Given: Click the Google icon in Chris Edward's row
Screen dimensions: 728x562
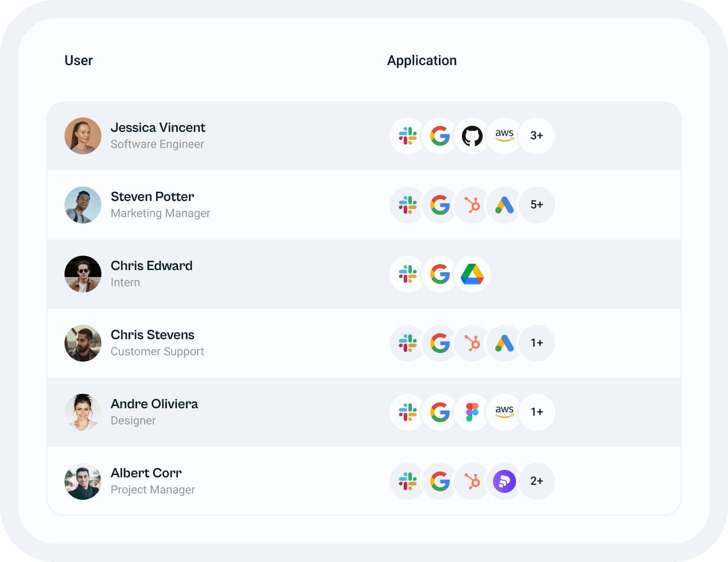Looking at the screenshot, I should point(440,274).
